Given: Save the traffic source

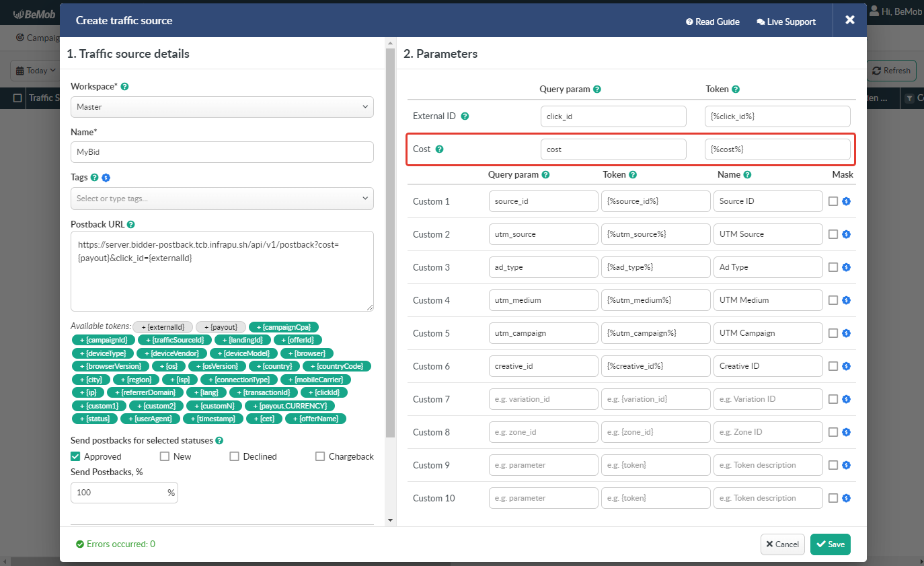Looking at the screenshot, I should click(x=830, y=544).
